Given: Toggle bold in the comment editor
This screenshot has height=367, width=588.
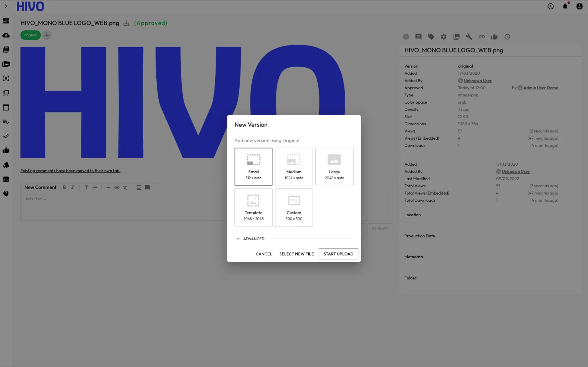Looking at the screenshot, I should [x=64, y=188].
